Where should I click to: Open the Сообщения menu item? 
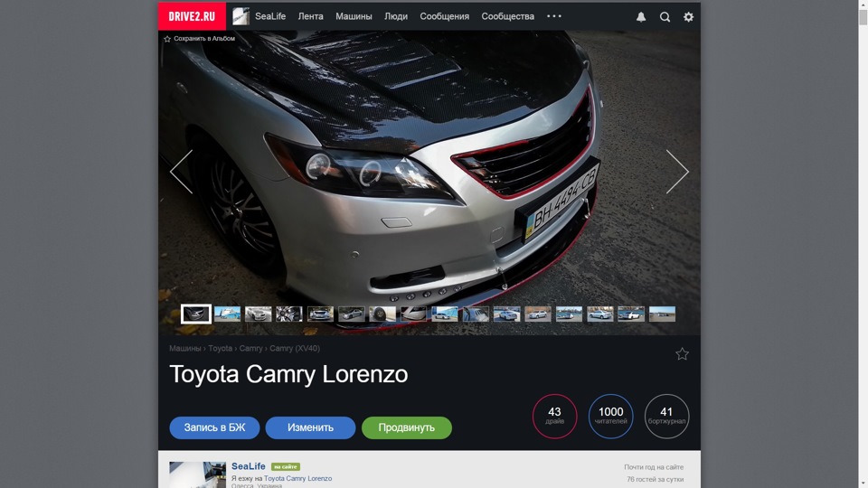[x=445, y=16]
